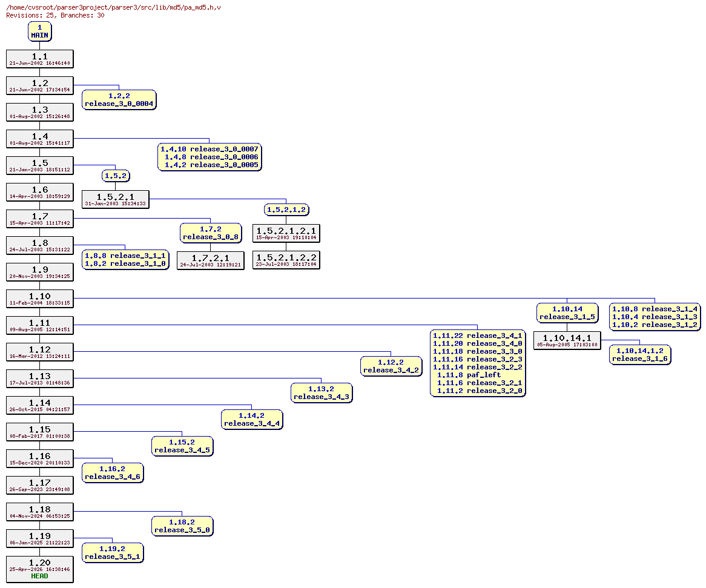Click 1.11.20 release_3_4_0 entry
The height and width of the screenshot is (588, 706).
(477, 343)
